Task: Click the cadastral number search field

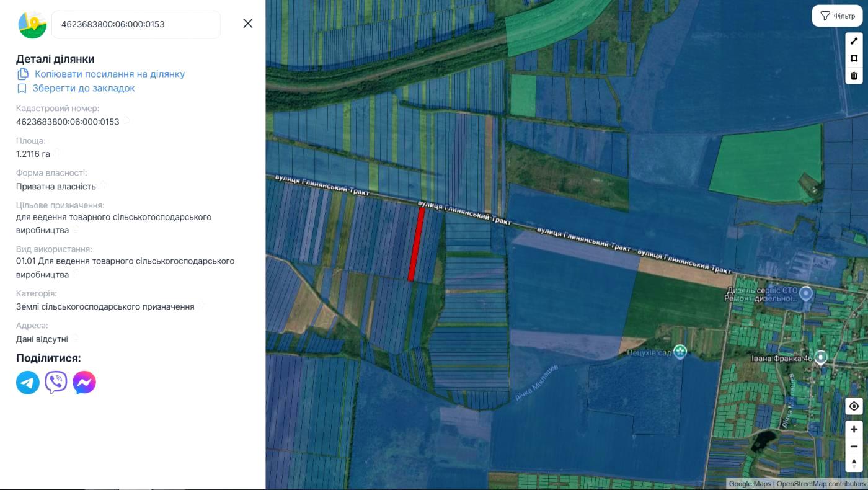Action: click(x=135, y=25)
